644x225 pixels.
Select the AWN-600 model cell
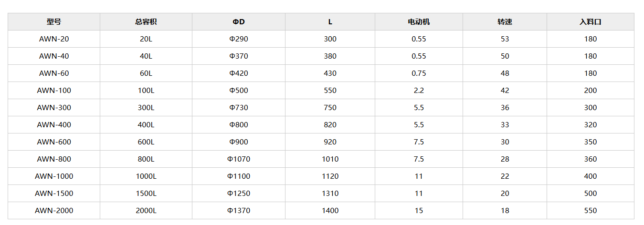point(54,142)
